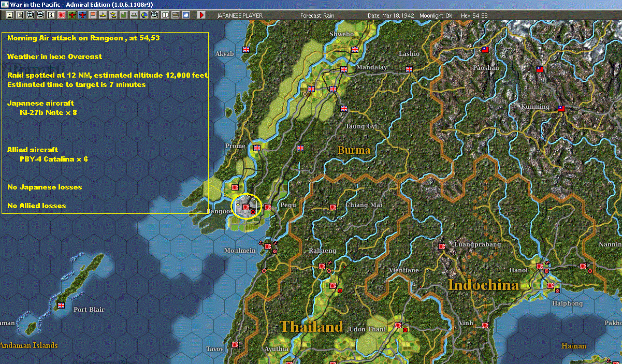Select the Japanese flag at Pegu
Screen dimensions: 622x364
click(267, 207)
